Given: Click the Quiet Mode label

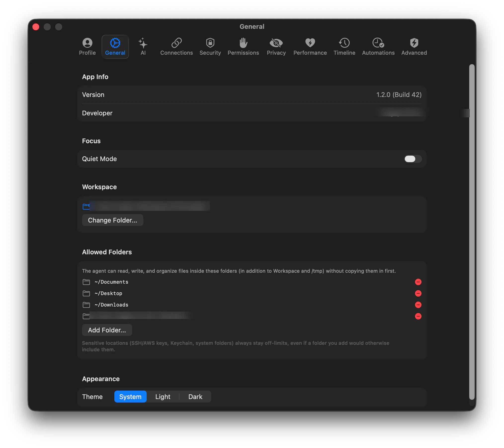Looking at the screenshot, I should tap(99, 159).
